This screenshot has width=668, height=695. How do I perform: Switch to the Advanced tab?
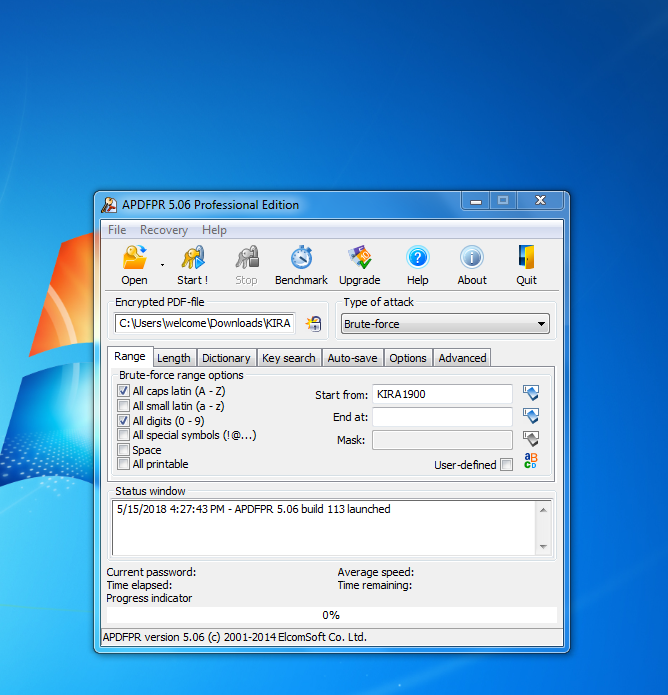click(x=462, y=358)
